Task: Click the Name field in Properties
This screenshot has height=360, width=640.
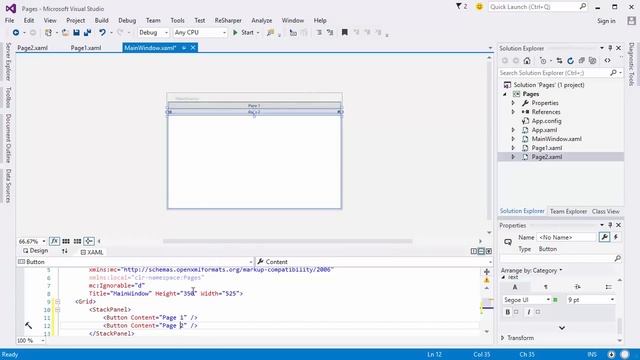Action: pos(567,237)
